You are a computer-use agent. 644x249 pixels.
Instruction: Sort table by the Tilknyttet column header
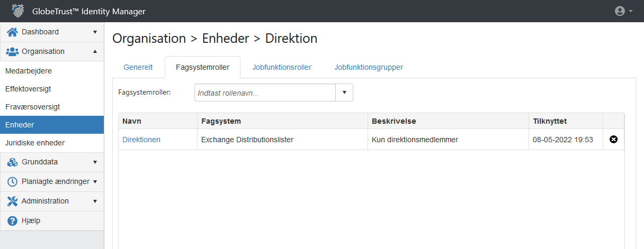[x=550, y=121]
